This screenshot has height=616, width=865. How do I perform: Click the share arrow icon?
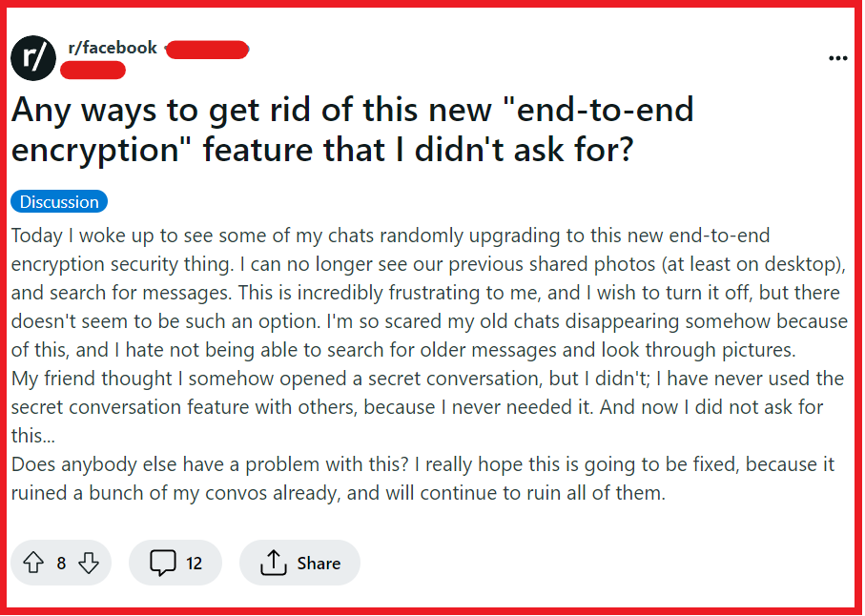tap(273, 563)
